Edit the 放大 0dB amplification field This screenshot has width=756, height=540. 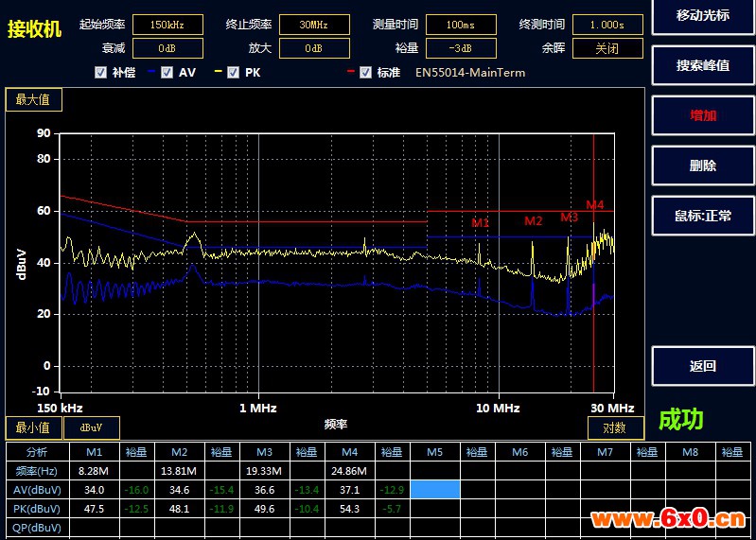(314, 48)
